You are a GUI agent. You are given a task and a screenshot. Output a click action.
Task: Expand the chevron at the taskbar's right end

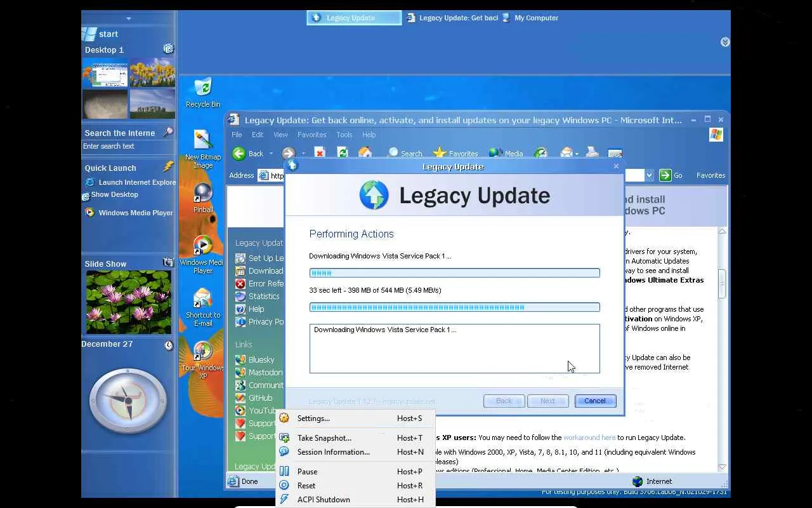point(725,42)
